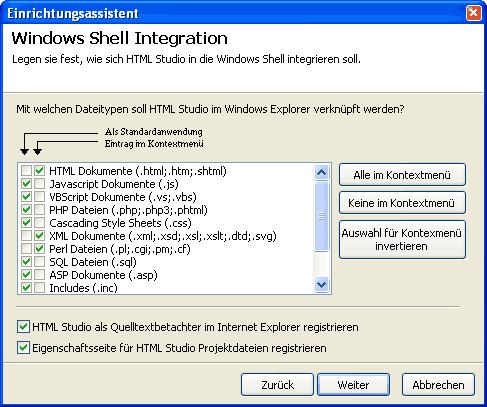Invert selection with Auswahl für Kontexmenü invertieren
The width and height of the screenshot is (487, 407).
(402, 239)
